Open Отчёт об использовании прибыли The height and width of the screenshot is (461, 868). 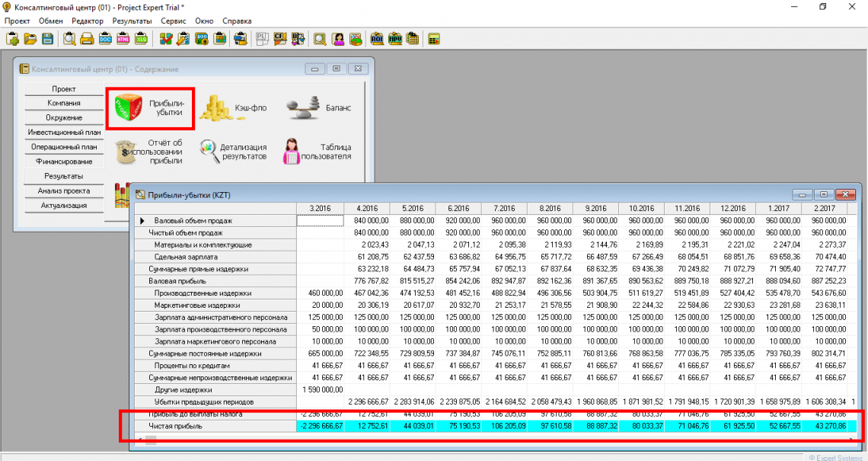pyautogui.click(x=126, y=151)
